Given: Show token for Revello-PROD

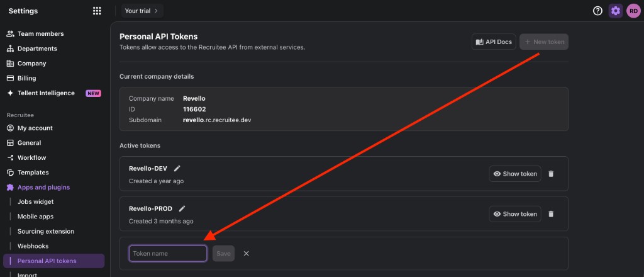Looking at the screenshot, I should pyautogui.click(x=515, y=214).
